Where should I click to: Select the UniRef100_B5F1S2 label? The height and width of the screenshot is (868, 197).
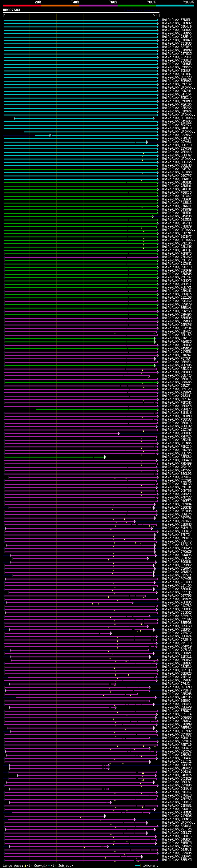pyautogui.click(x=176, y=84)
